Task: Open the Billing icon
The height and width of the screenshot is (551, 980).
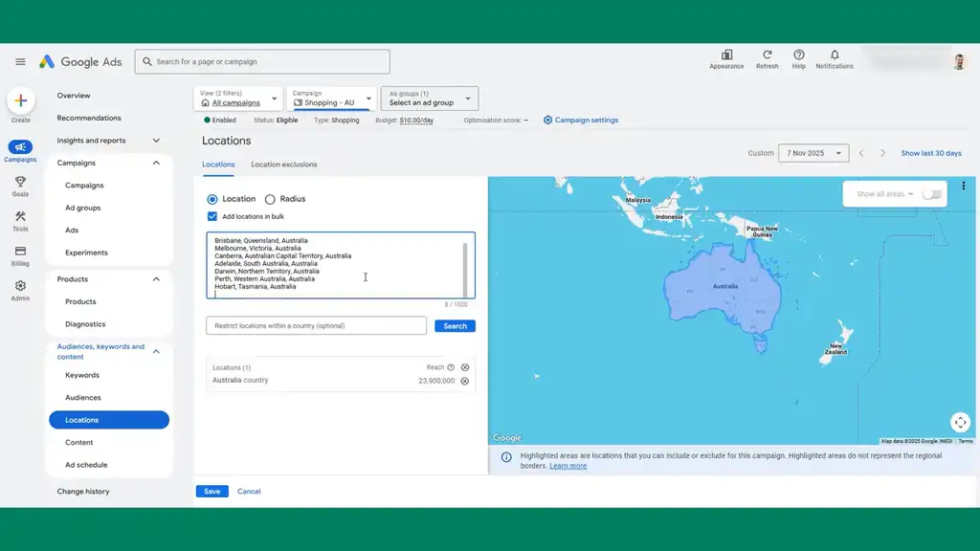Action: click(20, 252)
